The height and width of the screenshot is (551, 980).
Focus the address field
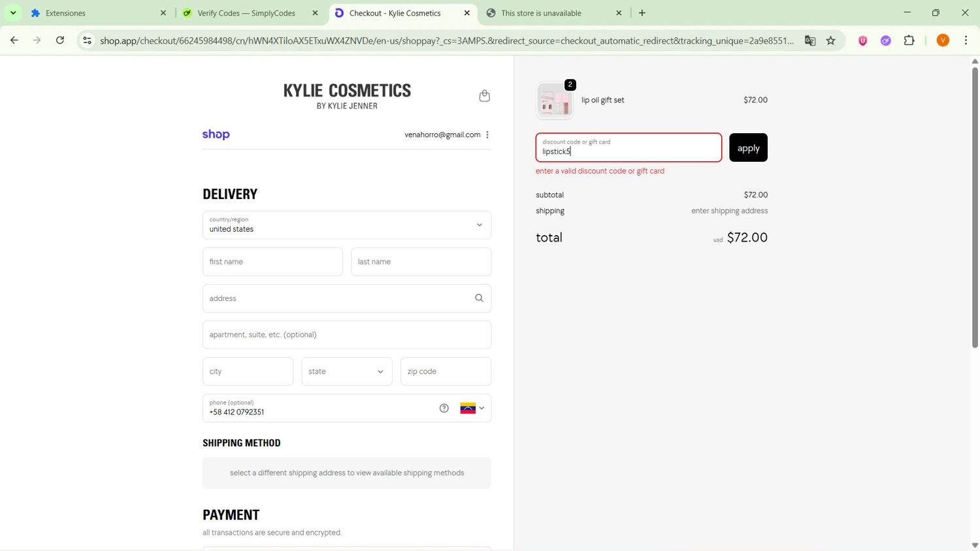click(x=347, y=298)
